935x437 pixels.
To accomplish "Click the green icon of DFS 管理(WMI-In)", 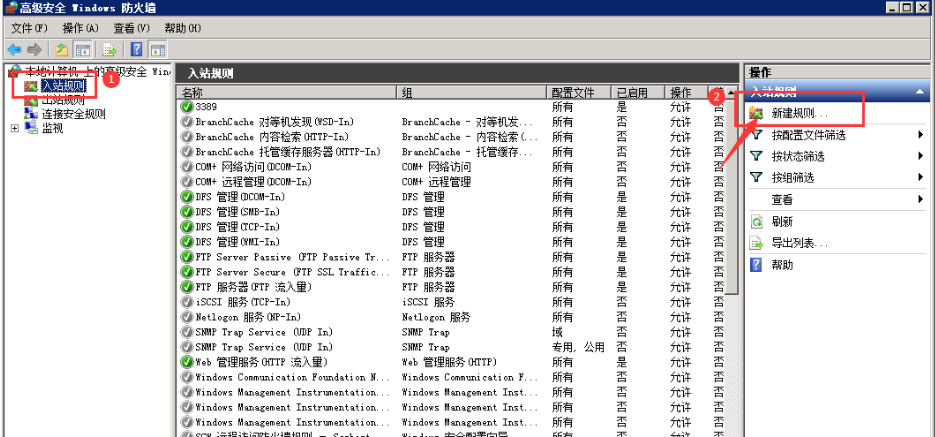I will pyautogui.click(x=187, y=241).
